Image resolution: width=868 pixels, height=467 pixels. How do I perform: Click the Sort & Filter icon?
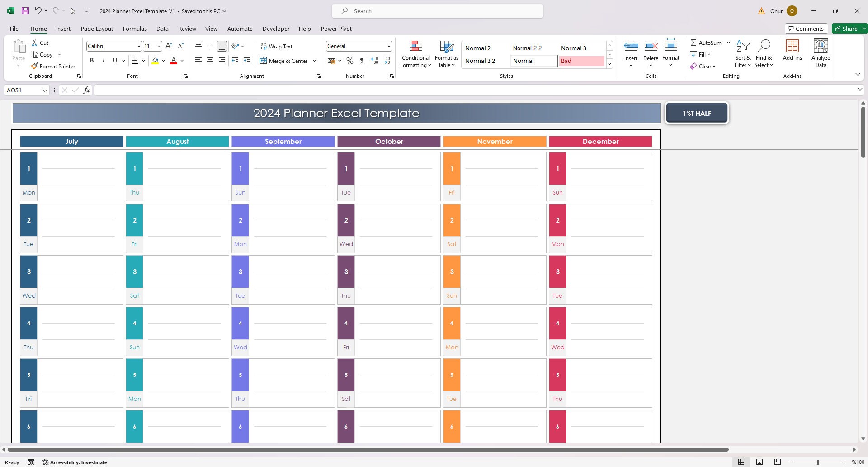[x=743, y=46]
